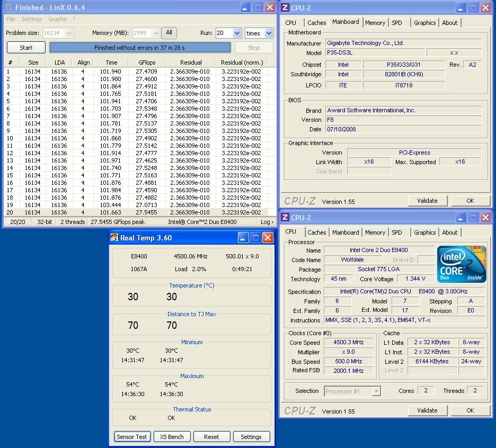
Task: Click the top CPU-Z window Z icon
Action: pyautogui.click(x=285, y=7)
